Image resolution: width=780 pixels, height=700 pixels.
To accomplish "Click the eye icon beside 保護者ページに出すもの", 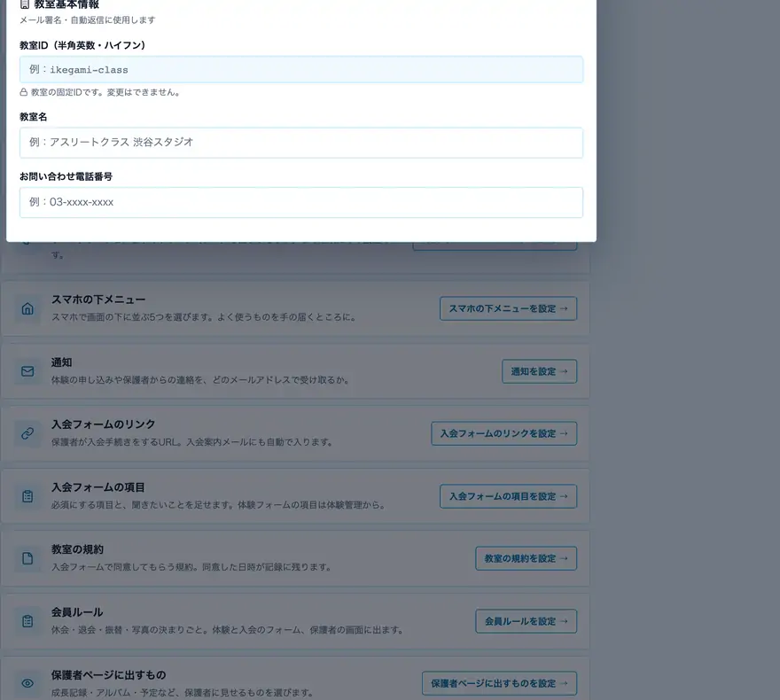I will (x=27, y=683).
